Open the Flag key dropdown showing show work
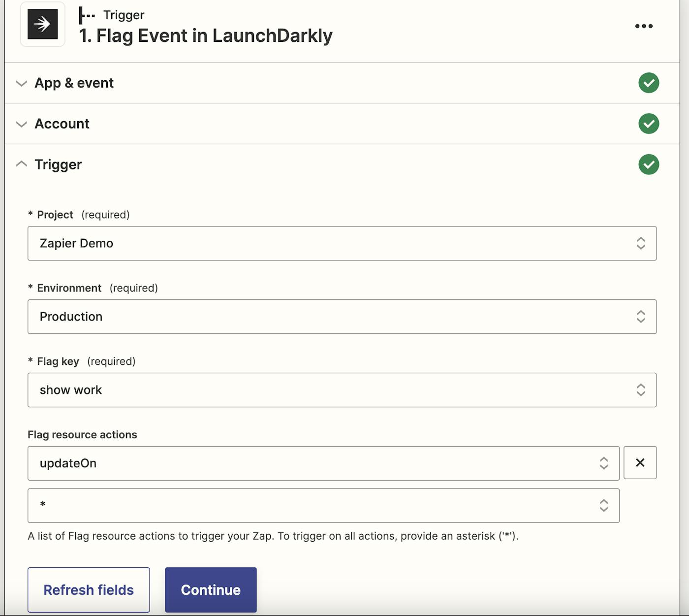 coord(342,390)
